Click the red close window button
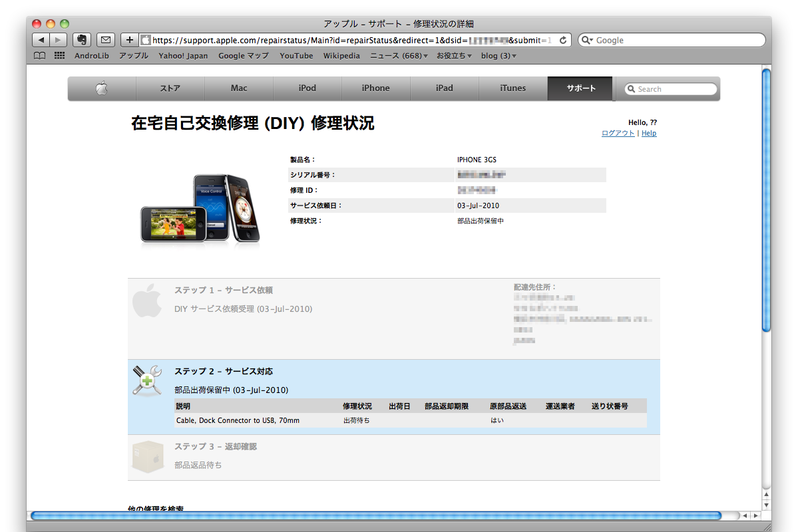798x532 pixels. [x=37, y=23]
